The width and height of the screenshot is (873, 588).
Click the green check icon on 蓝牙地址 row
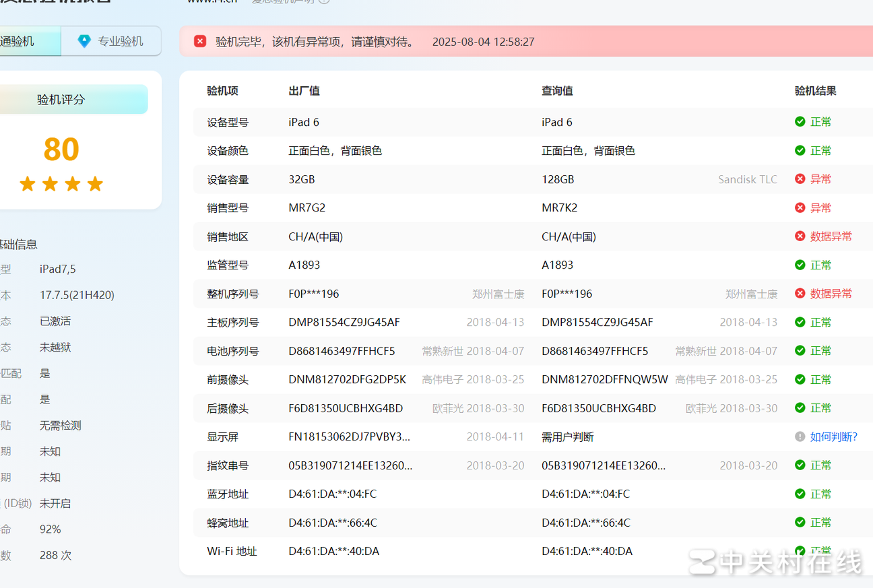(x=800, y=494)
